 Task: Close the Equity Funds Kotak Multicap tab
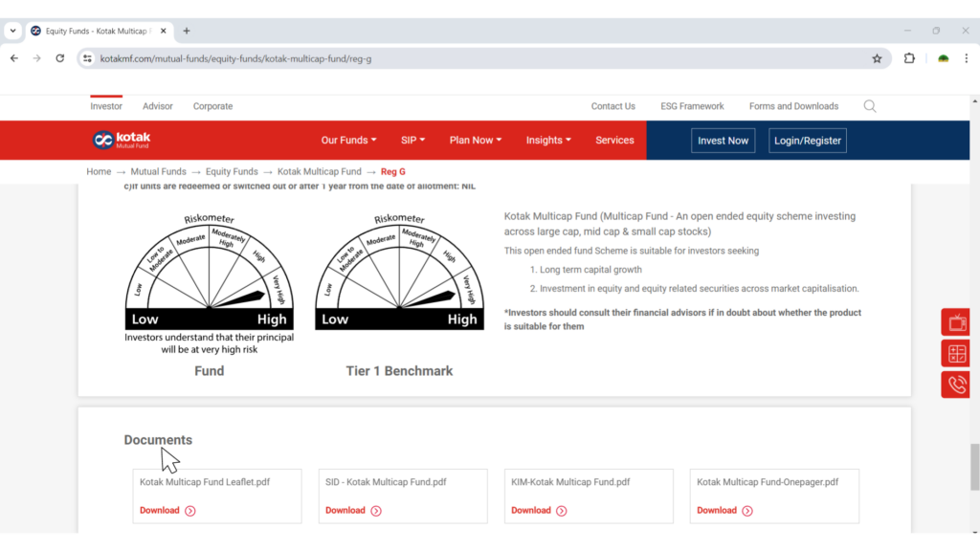pos(163,31)
